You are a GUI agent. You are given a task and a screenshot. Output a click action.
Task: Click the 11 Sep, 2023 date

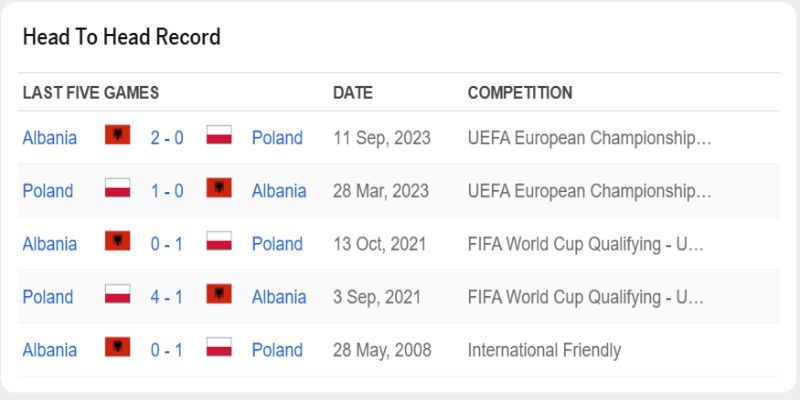pos(382,138)
